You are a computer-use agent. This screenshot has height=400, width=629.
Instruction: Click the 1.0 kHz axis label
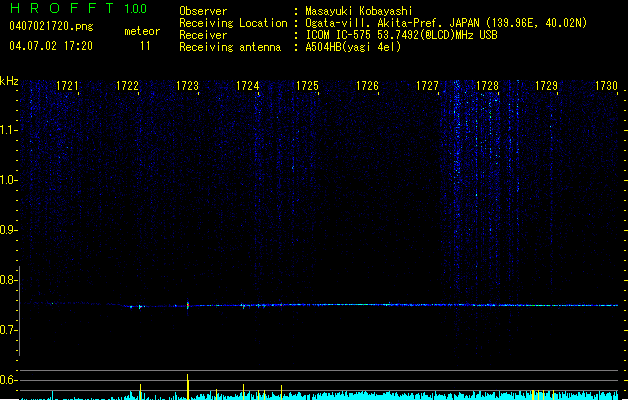pos(8,180)
